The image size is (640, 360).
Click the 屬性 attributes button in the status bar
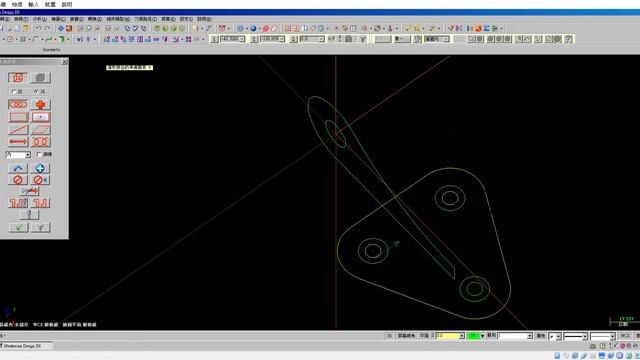pyautogui.click(x=541, y=336)
